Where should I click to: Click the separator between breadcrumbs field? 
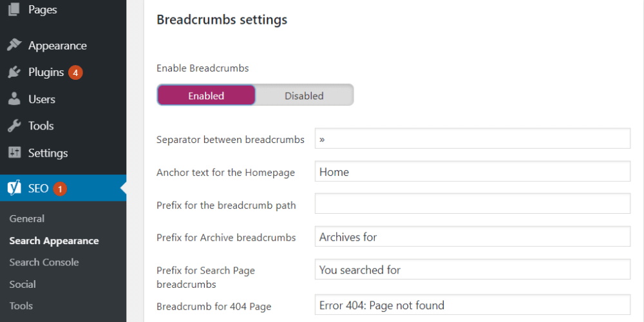(x=472, y=139)
